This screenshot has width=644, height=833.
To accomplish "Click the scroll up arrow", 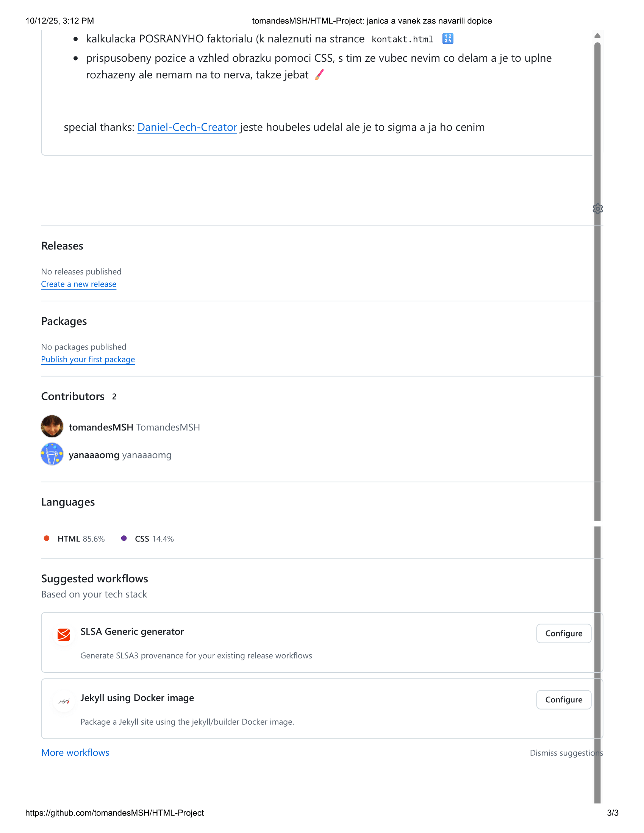I will click(597, 36).
